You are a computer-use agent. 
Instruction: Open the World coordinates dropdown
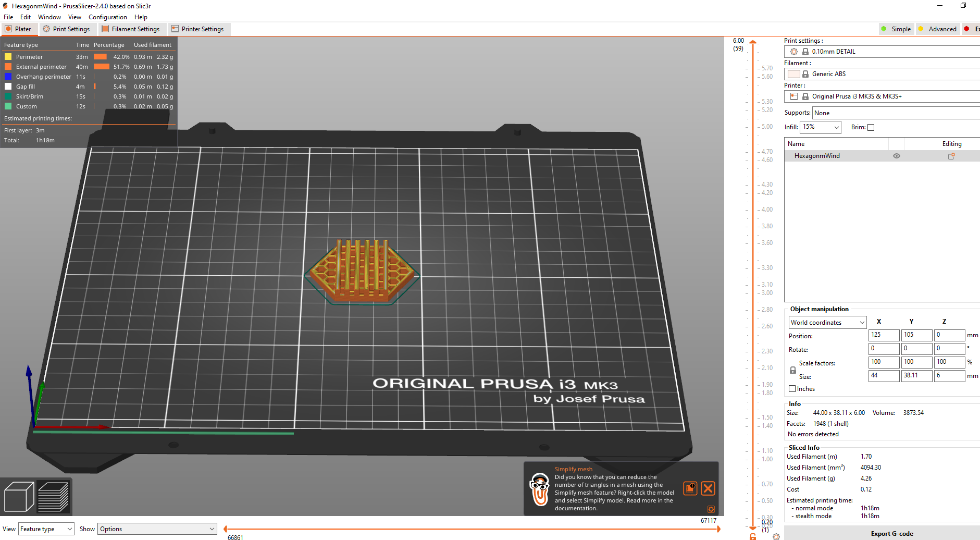pyautogui.click(x=827, y=322)
